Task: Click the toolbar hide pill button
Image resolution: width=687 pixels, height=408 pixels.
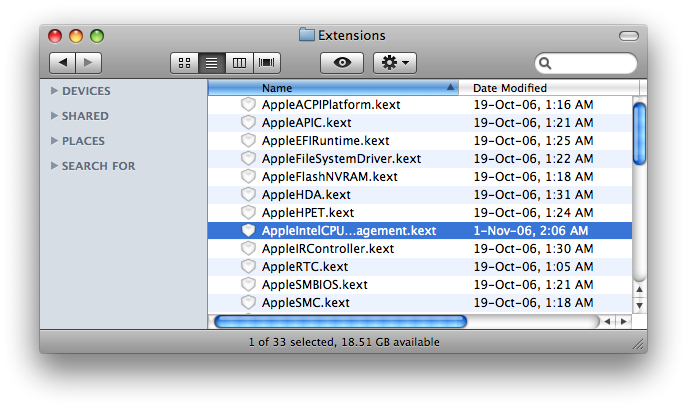Action: [x=629, y=36]
